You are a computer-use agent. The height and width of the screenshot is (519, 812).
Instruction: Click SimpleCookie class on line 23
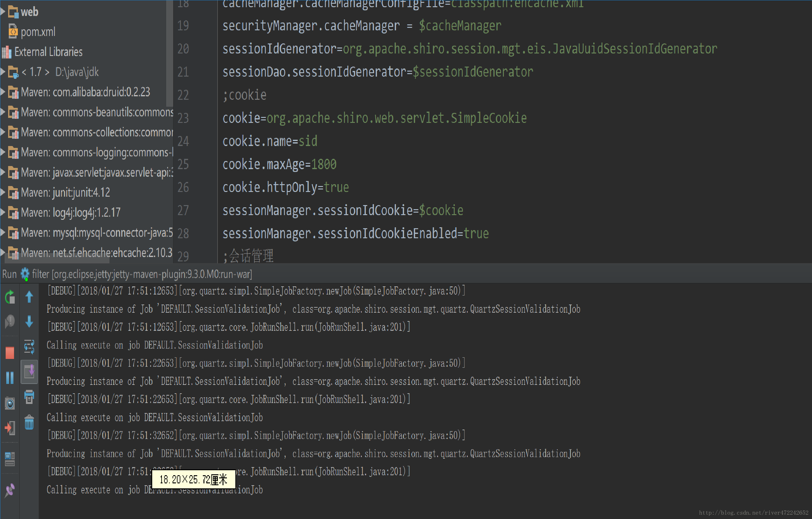[x=489, y=118]
